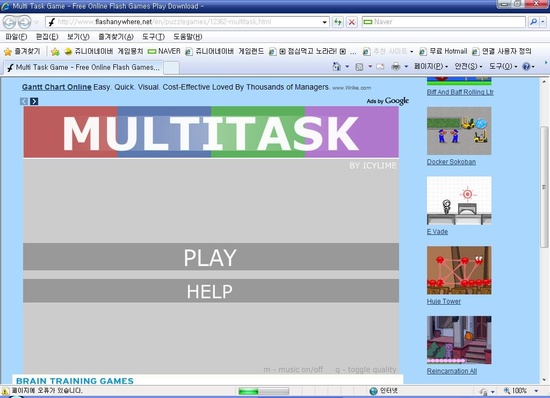Open the Help (도움말) menu
This screenshot has height=398, width=550.
(x=188, y=37)
